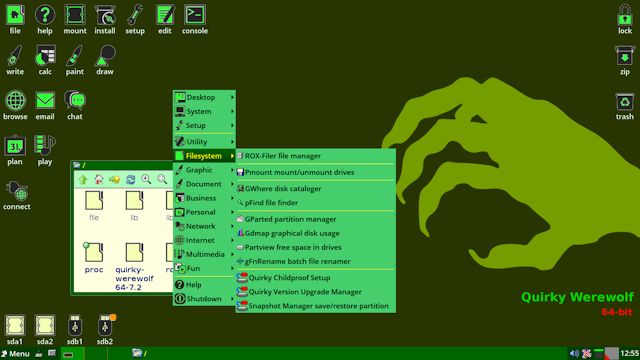Viewport: 640px width, 360px height.
Task: Open the Shutdown menu entry
Action: pyautogui.click(x=204, y=298)
